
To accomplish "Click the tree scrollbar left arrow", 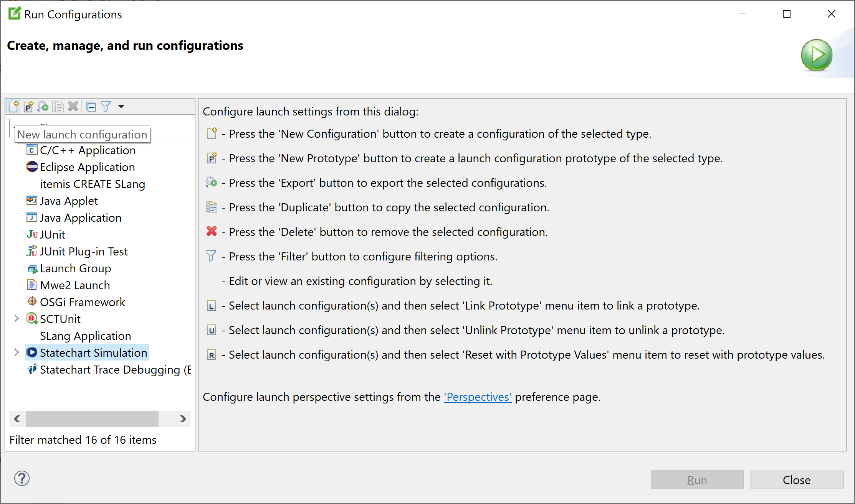I will (x=17, y=419).
